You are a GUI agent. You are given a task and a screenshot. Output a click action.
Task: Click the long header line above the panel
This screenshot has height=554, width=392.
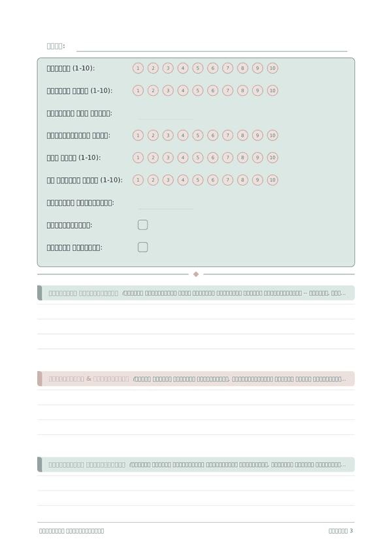pyautogui.click(x=212, y=51)
